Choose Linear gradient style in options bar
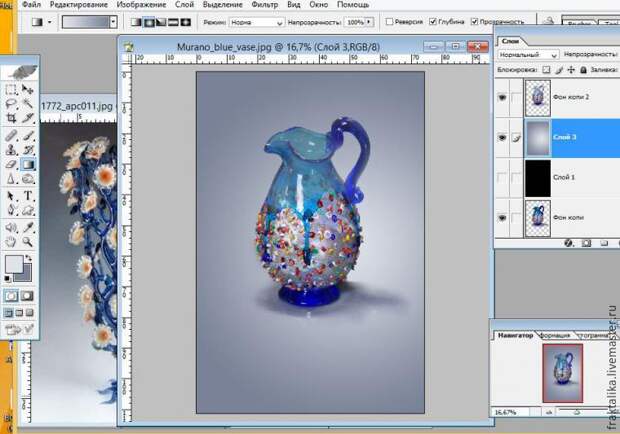 click(x=136, y=22)
